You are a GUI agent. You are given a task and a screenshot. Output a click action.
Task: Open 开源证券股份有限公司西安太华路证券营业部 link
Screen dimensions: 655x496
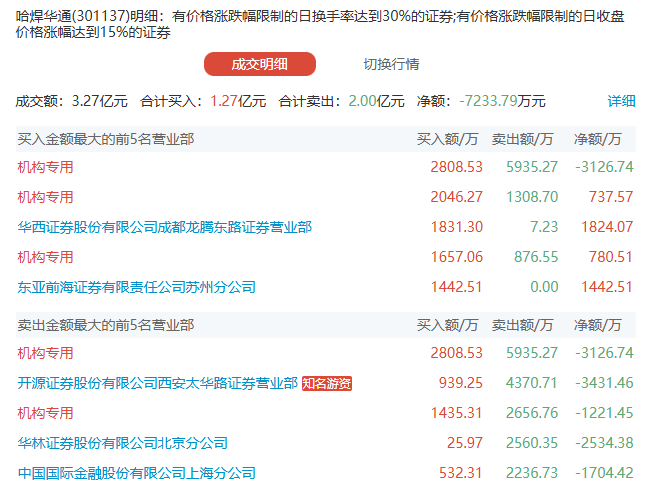coord(157,383)
